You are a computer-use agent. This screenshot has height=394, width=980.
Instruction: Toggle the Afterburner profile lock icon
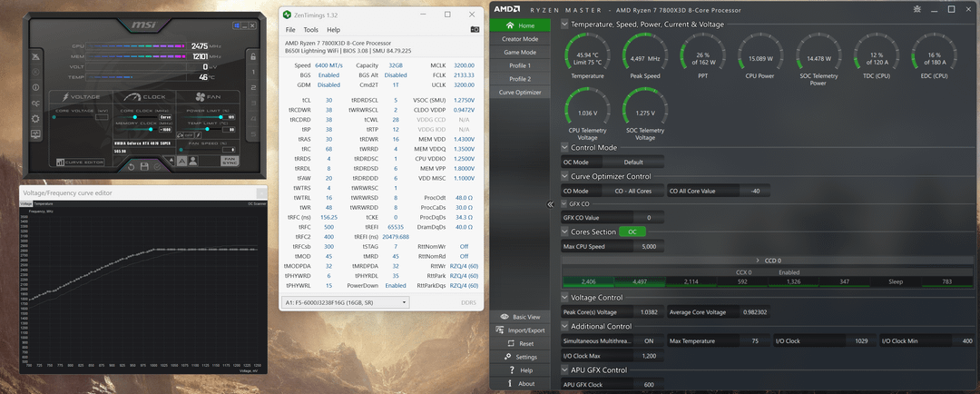point(253,56)
